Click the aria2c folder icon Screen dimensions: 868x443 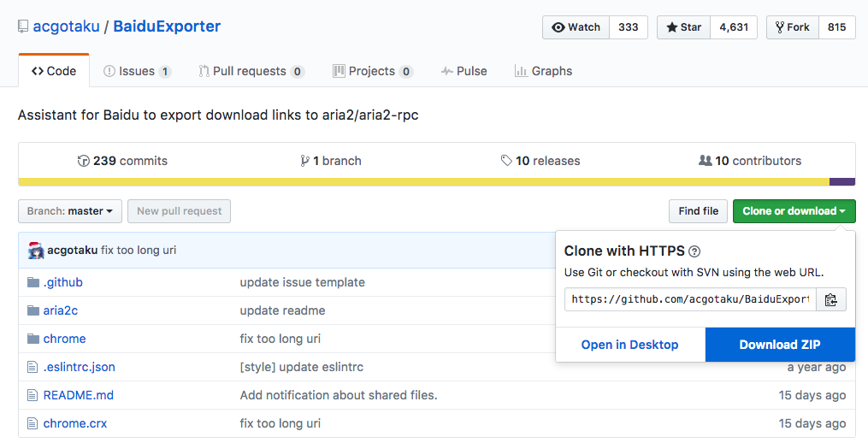[x=33, y=310]
